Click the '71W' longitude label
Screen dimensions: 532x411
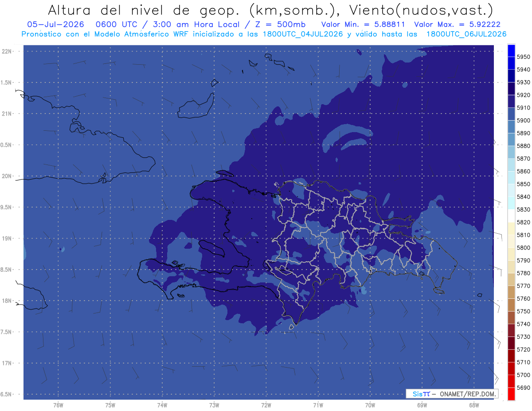[318, 405]
